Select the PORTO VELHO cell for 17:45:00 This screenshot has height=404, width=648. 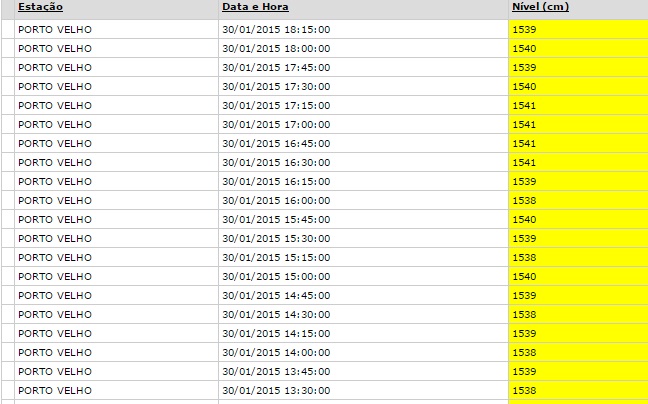point(55,68)
